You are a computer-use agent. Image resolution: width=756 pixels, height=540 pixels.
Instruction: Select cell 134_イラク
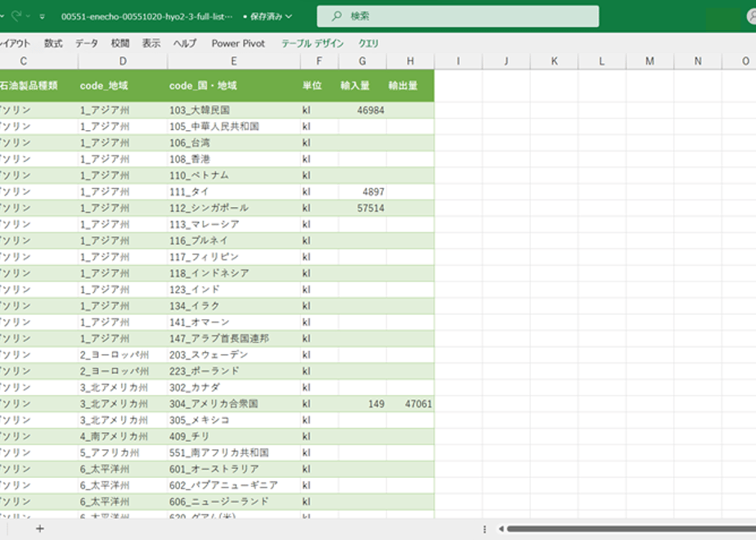233,306
